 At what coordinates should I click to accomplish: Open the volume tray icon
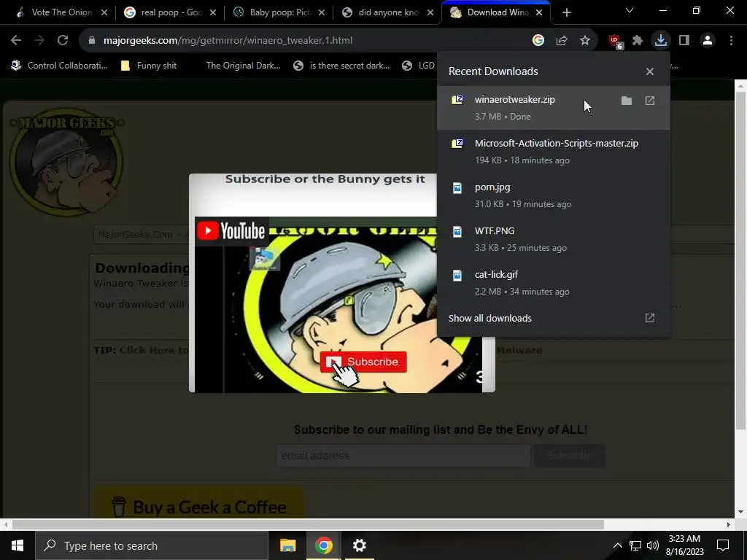(653, 545)
